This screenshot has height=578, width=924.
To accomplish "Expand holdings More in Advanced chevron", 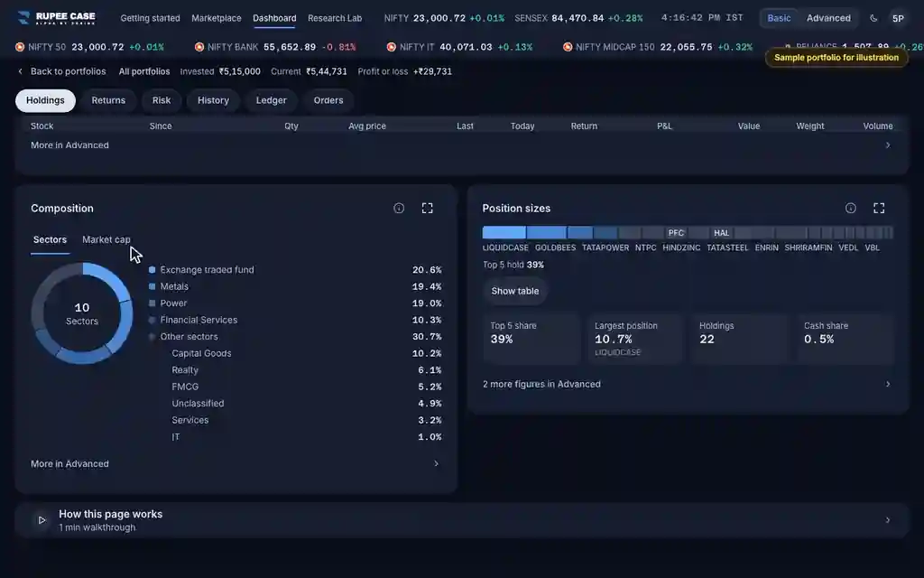I will click(888, 145).
